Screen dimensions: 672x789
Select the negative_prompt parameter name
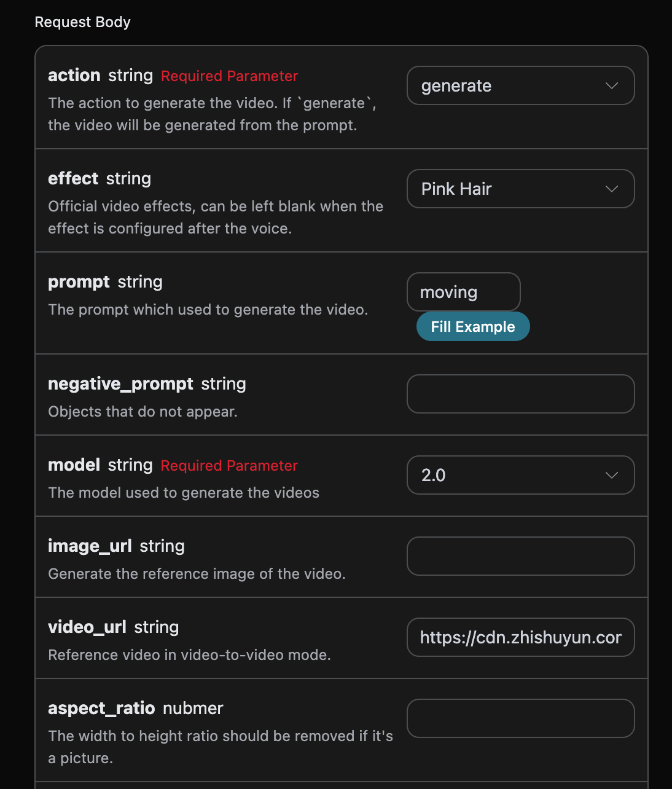coord(120,384)
